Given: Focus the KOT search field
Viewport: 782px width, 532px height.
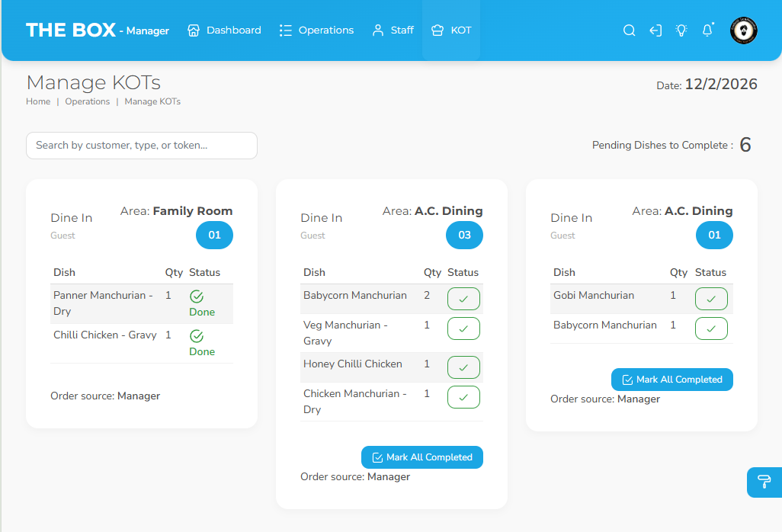Looking at the screenshot, I should pyautogui.click(x=142, y=146).
